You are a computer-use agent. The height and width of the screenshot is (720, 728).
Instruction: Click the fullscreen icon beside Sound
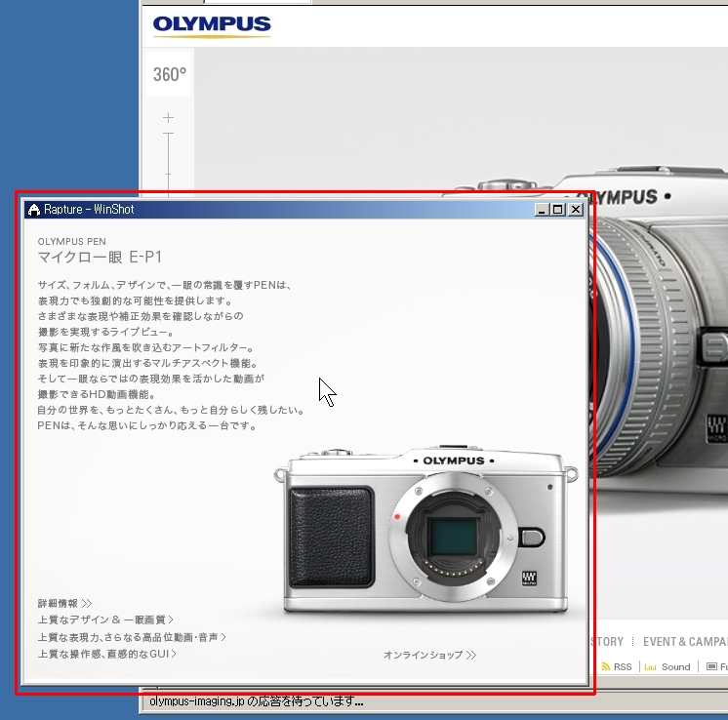(711, 666)
